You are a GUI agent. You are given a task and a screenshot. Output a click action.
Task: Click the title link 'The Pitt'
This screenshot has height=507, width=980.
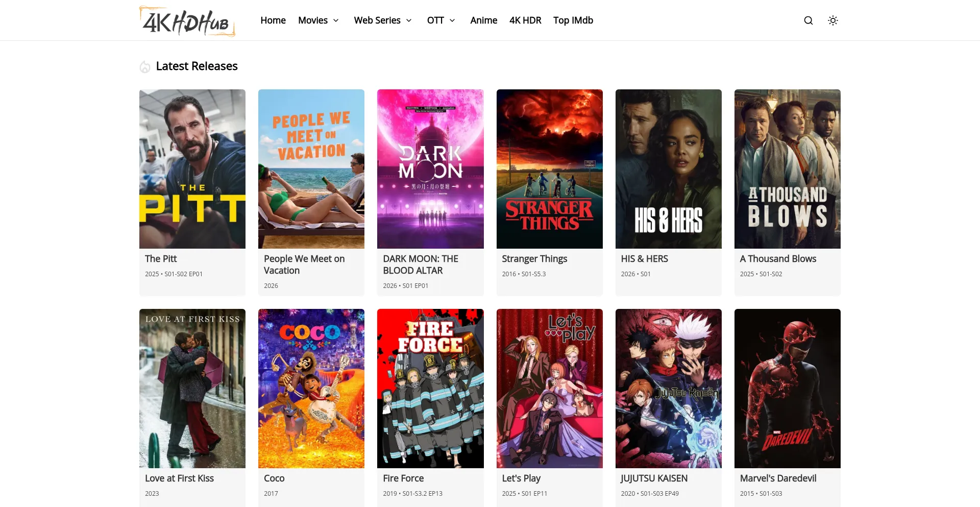[161, 259]
